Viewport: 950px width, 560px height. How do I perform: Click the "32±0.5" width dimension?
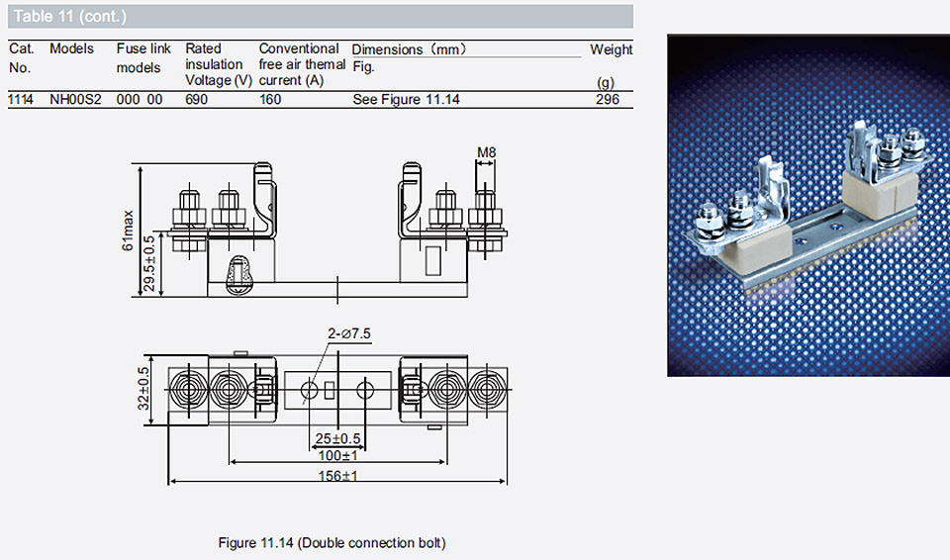142,389
